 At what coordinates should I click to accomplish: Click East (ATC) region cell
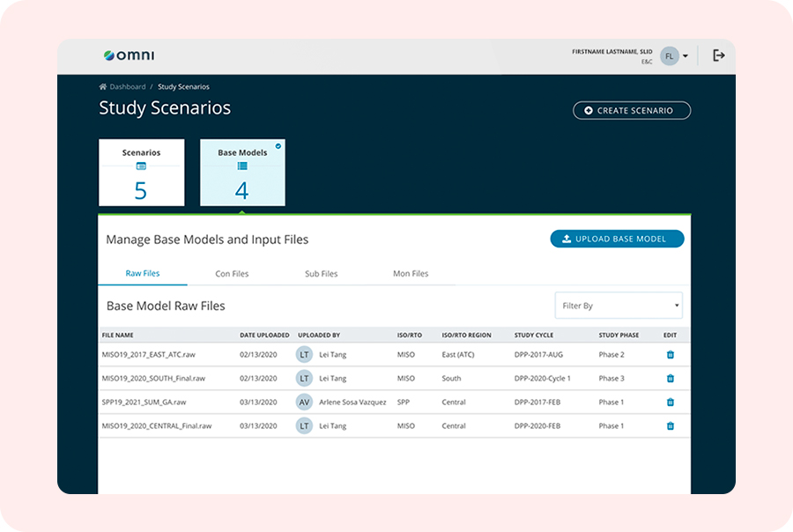[458, 354]
